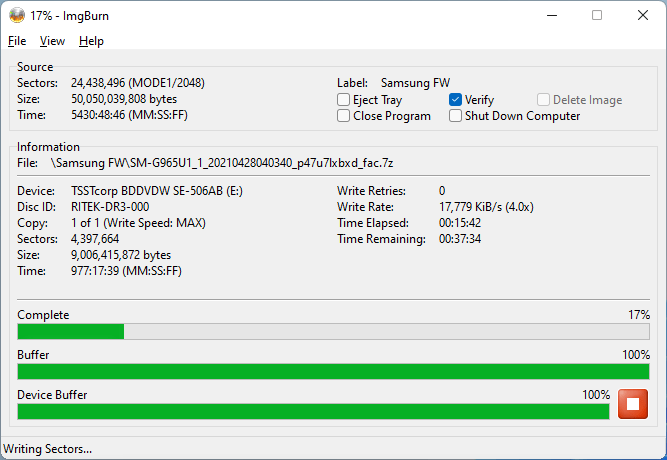Click the Complete progress bar at 17%
This screenshot has height=460, width=667.
(x=333, y=331)
